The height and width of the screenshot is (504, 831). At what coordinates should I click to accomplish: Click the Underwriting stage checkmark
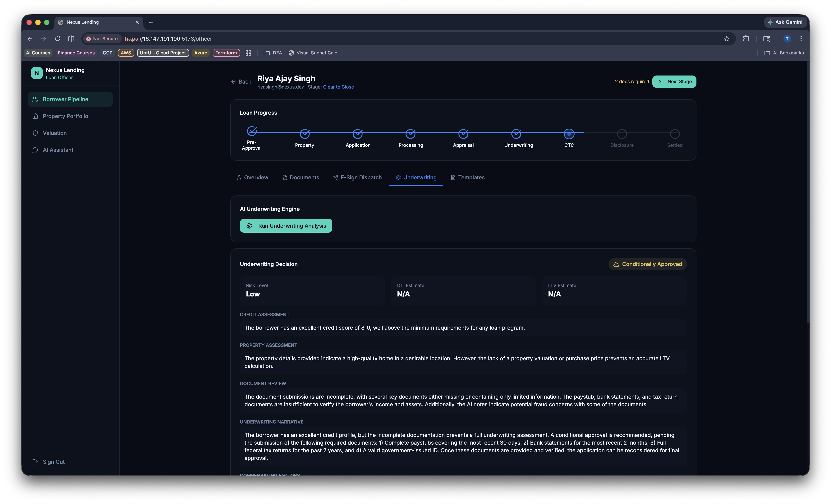click(x=516, y=134)
